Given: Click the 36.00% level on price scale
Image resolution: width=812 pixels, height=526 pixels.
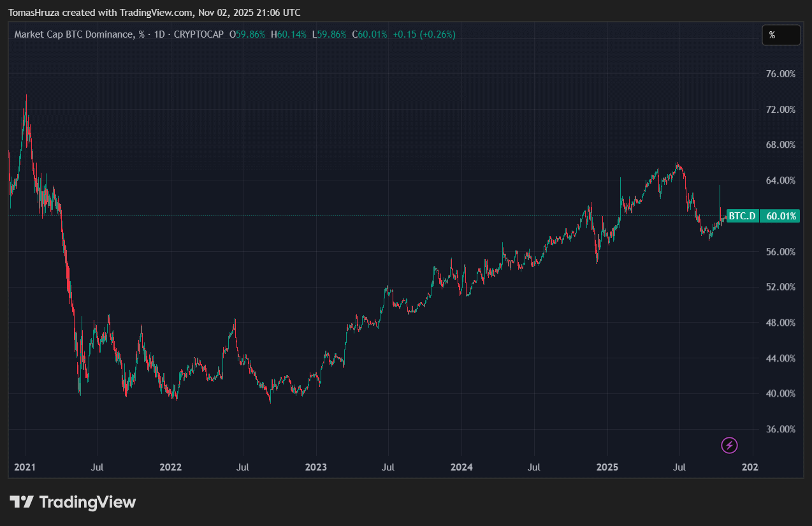Looking at the screenshot, I should click(779, 429).
